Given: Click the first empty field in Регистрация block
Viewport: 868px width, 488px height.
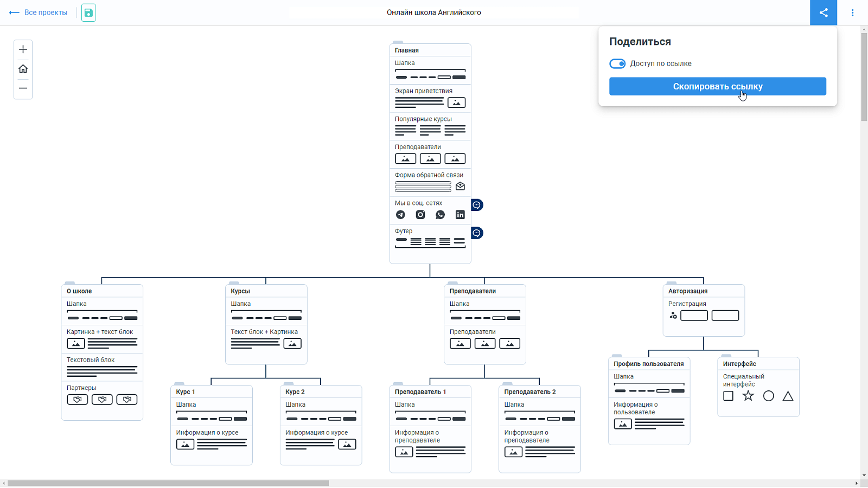Looking at the screenshot, I should pyautogui.click(x=694, y=316).
